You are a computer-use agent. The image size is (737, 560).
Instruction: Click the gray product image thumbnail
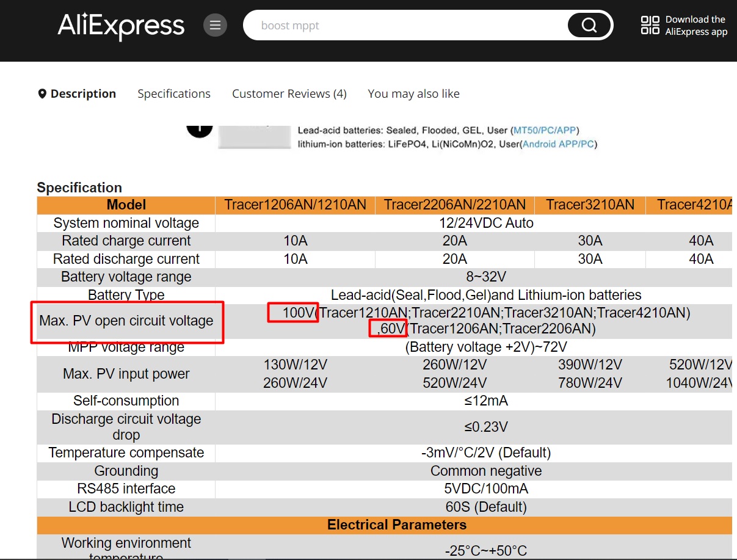(x=255, y=137)
